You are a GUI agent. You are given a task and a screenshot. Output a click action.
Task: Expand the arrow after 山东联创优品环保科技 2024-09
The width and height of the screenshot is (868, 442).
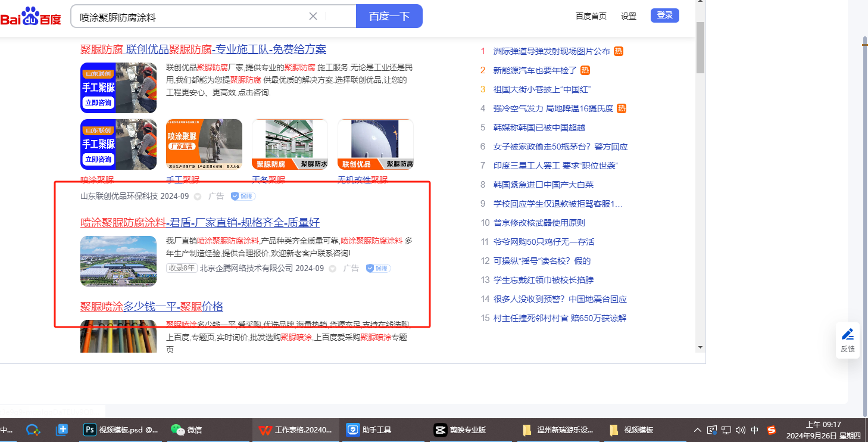(x=198, y=197)
